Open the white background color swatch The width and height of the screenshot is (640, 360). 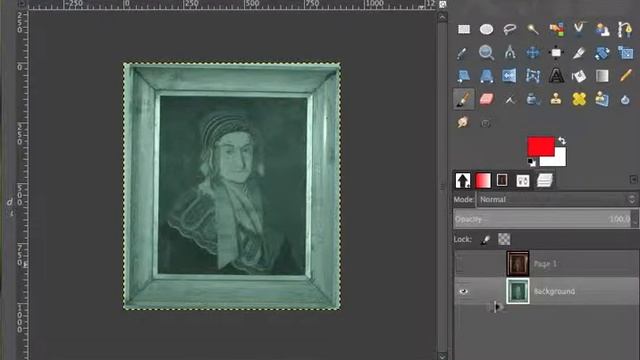pos(559,160)
